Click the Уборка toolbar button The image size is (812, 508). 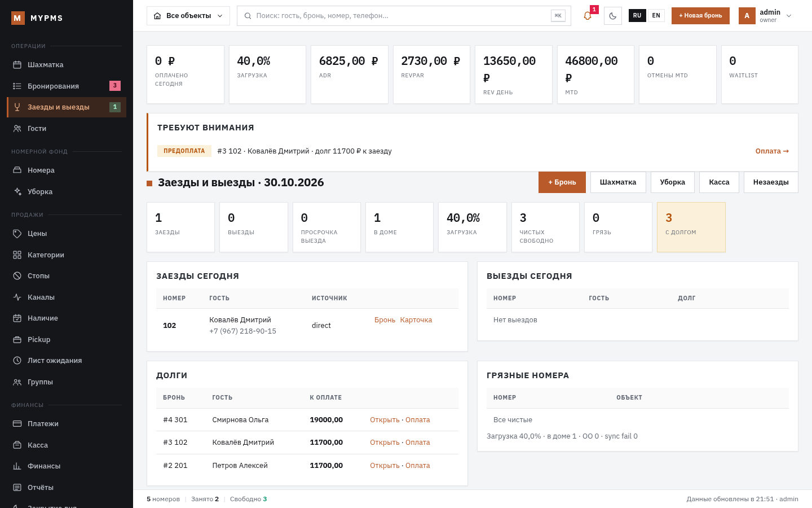(x=673, y=182)
